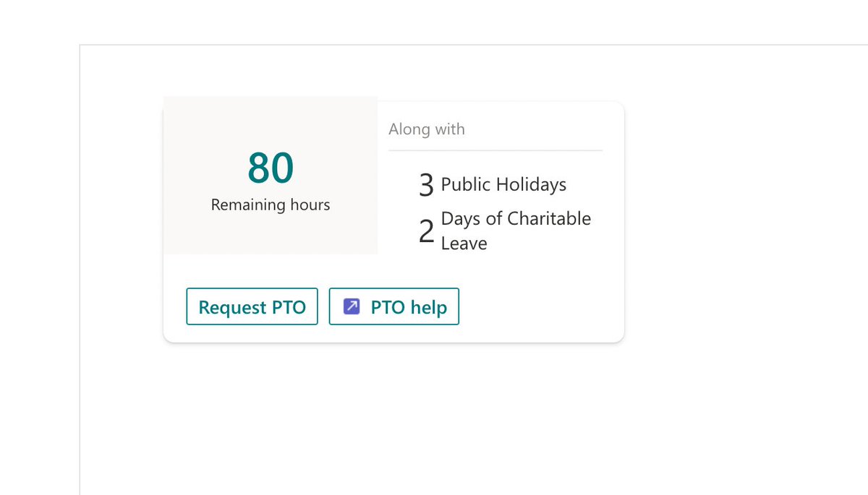Click the word Charitable in the card
The width and height of the screenshot is (868, 495).
click(549, 218)
